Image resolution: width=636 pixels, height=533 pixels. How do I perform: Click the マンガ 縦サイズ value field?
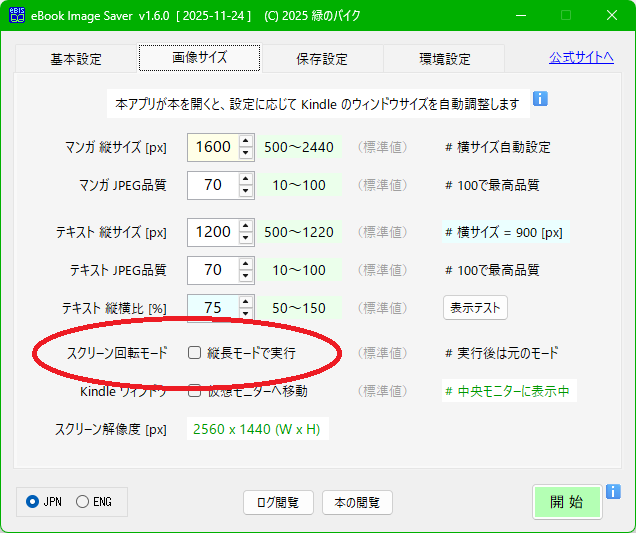click(212, 147)
